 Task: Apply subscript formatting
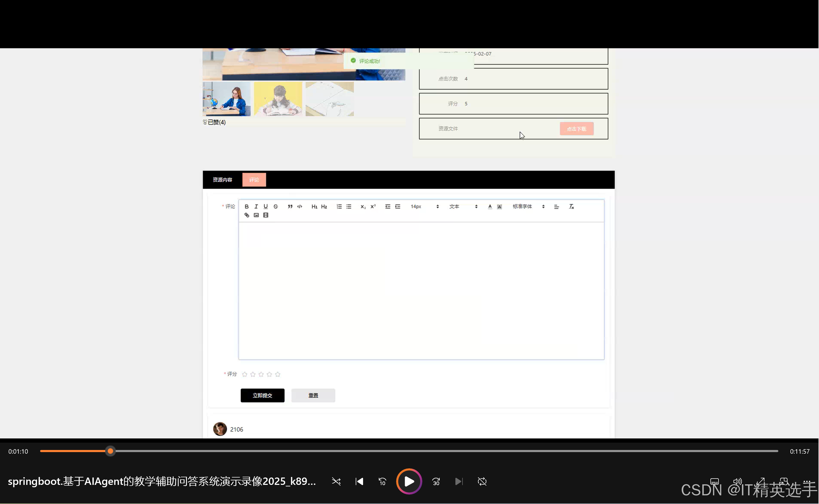tap(363, 207)
